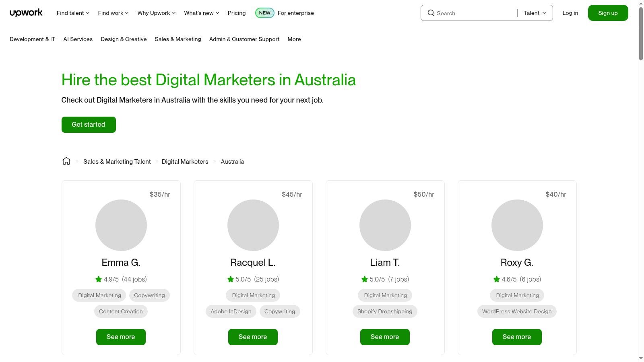The image size is (644, 362).
Task: Click Emma G.'s Digital Marketing tag
Action: click(99, 295)
